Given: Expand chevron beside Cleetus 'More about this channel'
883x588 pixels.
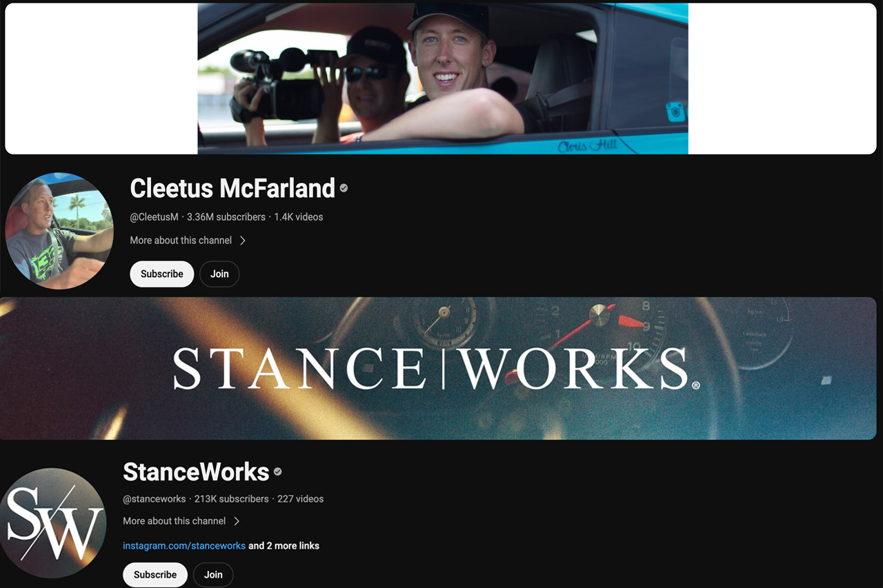Looking at the screenshot, I should (x=243, y=241).
